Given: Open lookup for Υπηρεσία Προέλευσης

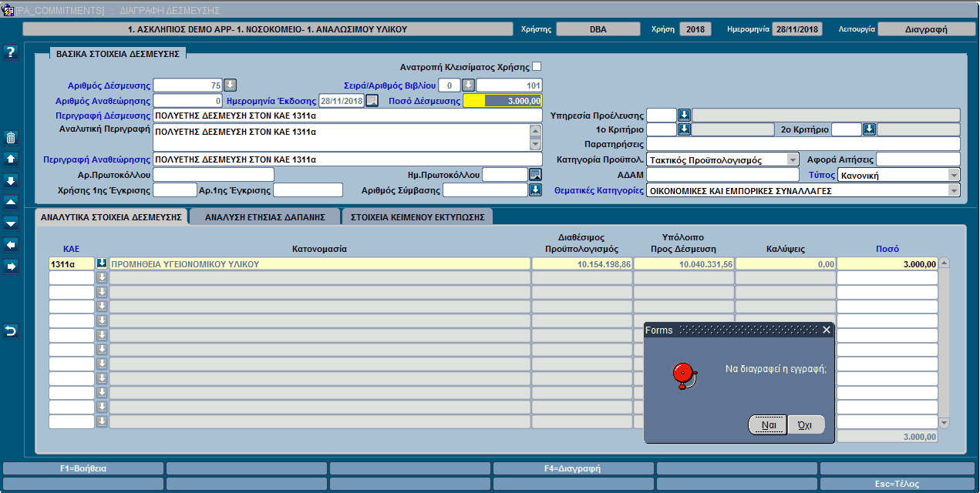Looking at the screenshot, I should pyautogui.click(x=684, y=115).
